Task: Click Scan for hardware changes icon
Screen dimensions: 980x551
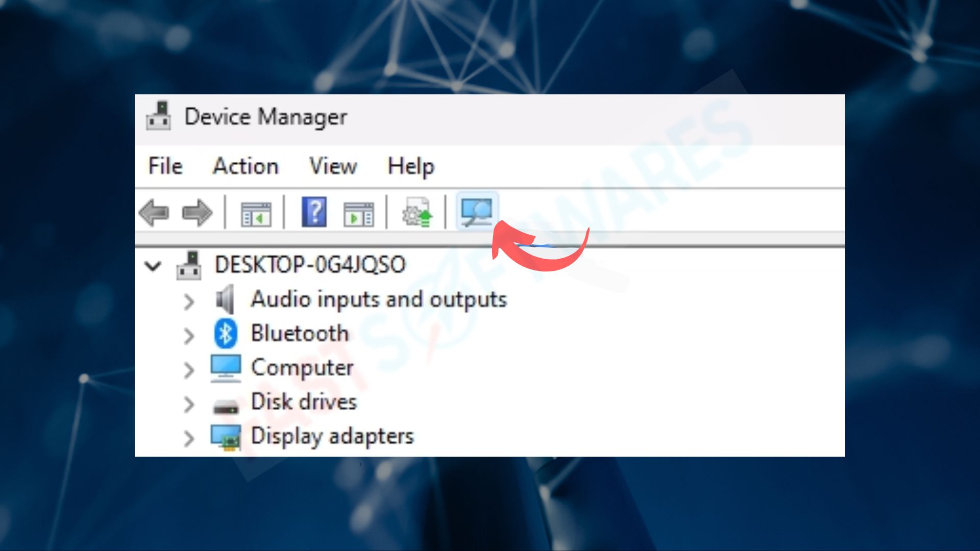Action: click(477, 212)
